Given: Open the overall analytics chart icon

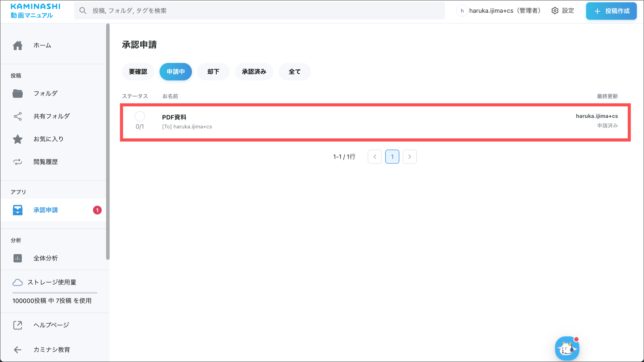Looking at the screenshot, I should point(18,258).
